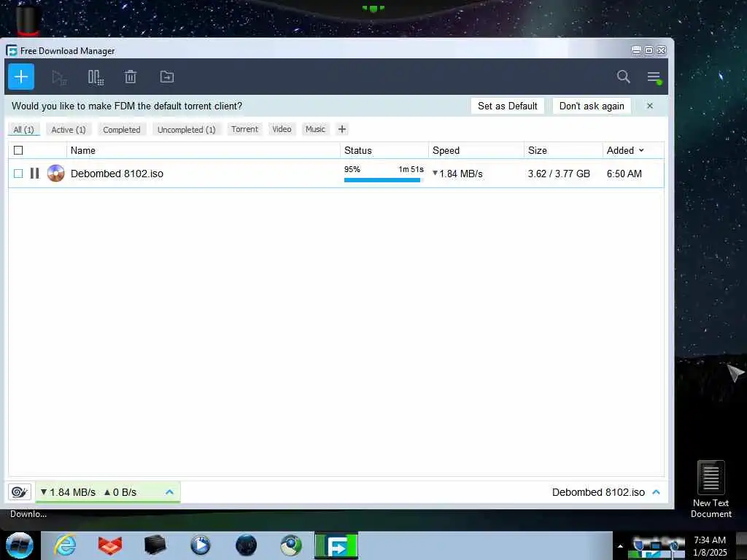This screenshot has width=747, height=560.
Task: Select the Music filter tab
Action: [315, 129]
